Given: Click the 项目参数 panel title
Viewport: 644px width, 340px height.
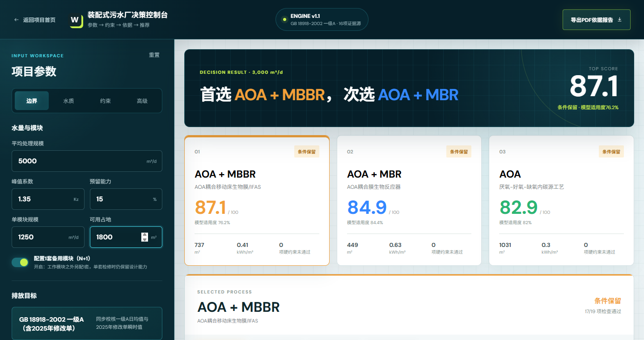Looking at the screenshot, I should 34,72.
